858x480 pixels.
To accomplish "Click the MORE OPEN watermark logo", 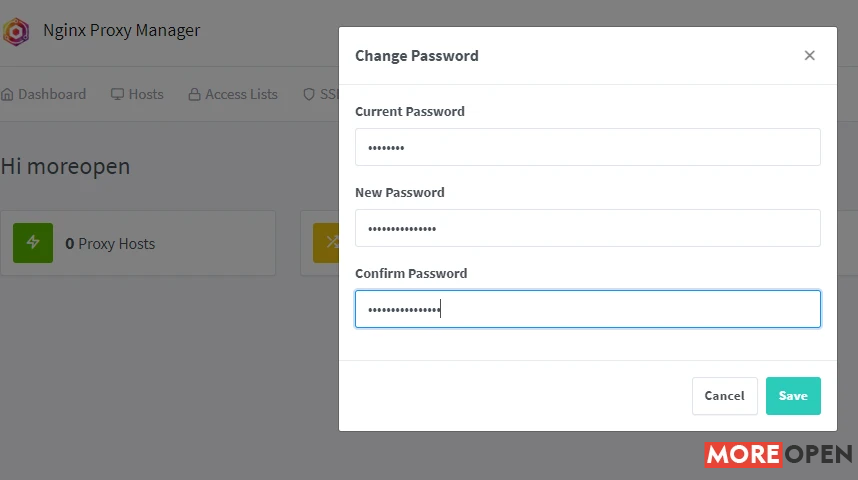I will 778,454.
